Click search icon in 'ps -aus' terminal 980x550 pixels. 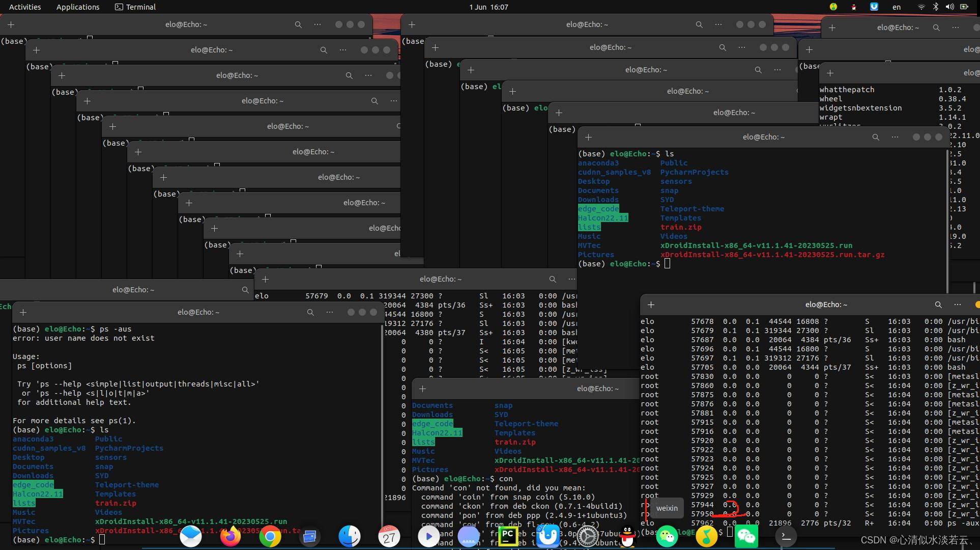[310, 312]
